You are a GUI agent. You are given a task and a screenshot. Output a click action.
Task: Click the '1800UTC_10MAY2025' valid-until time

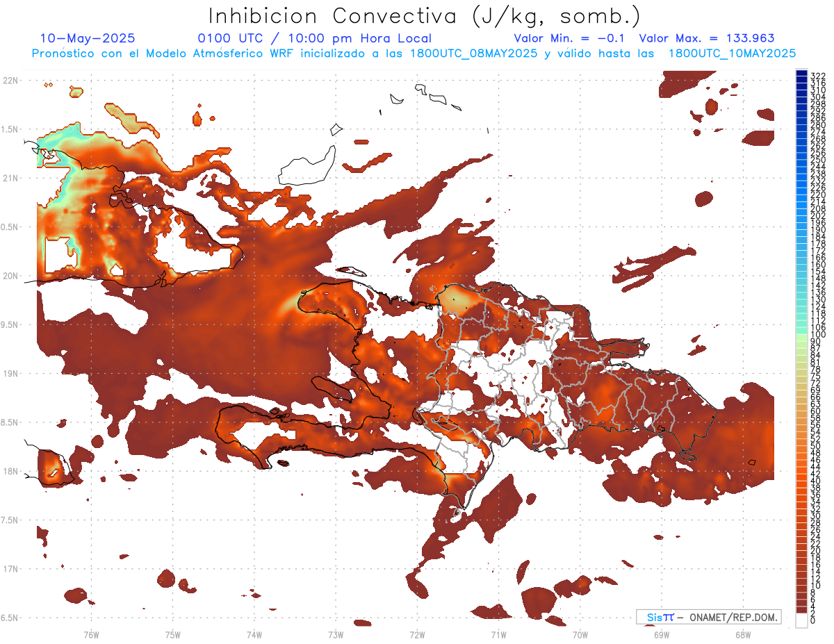click(x=732, y=53)
